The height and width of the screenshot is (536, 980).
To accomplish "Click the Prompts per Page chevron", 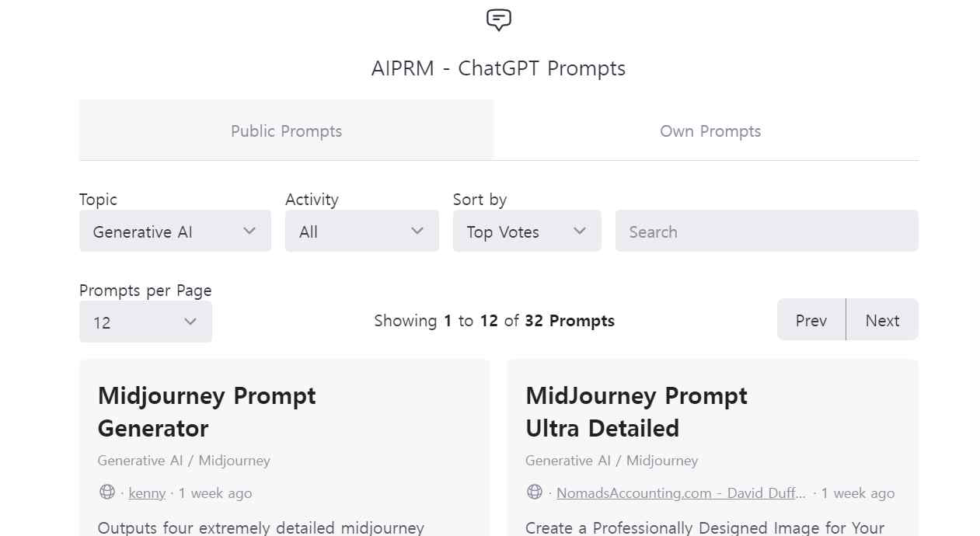I will pos(190,322).
